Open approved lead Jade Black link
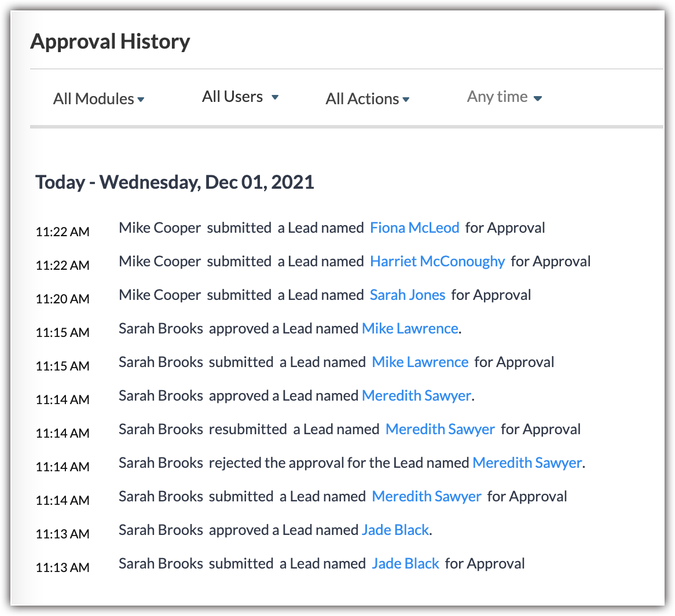675x616 pixels. [x=395, y=530]
